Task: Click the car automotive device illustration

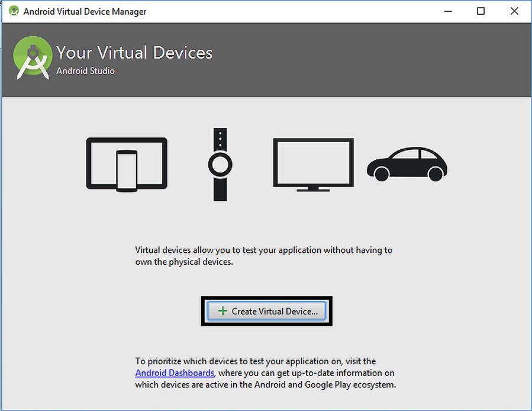Action: [407, 164]
